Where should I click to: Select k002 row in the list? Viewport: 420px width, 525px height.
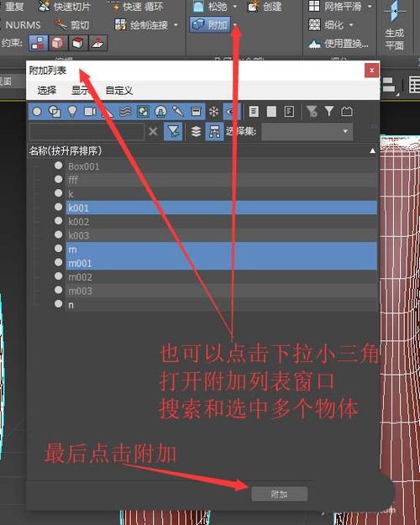[x=221, y=222]
